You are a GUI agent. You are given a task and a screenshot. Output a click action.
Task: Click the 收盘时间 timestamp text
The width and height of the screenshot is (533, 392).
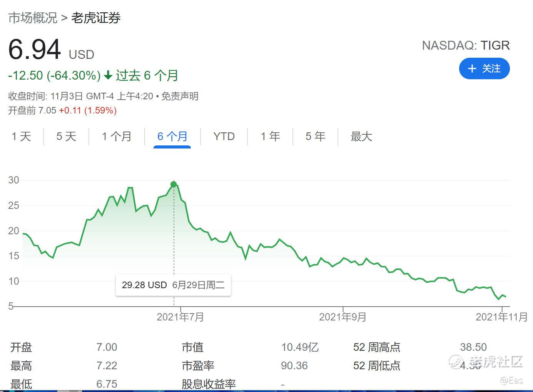[x=81, y=96]
